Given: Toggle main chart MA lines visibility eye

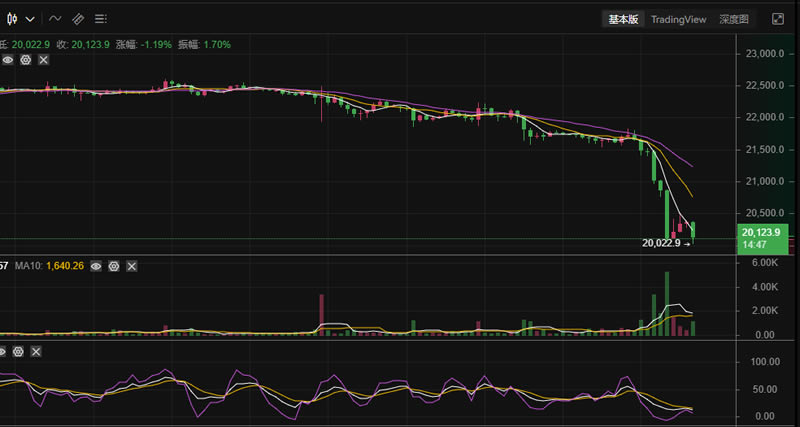Looking at the screenshot, I should point(7,61).
